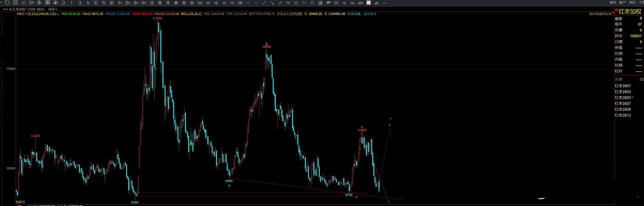
Task: Select the parallel channel lines tool
Action: [280, 3]
